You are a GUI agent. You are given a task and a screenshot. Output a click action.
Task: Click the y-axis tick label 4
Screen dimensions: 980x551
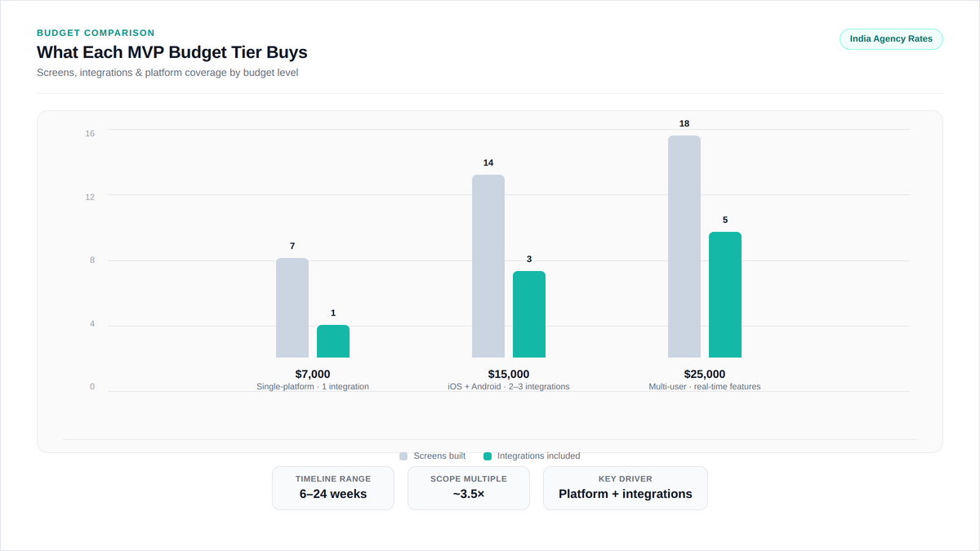pyautogui.click(x=92, y=324)
